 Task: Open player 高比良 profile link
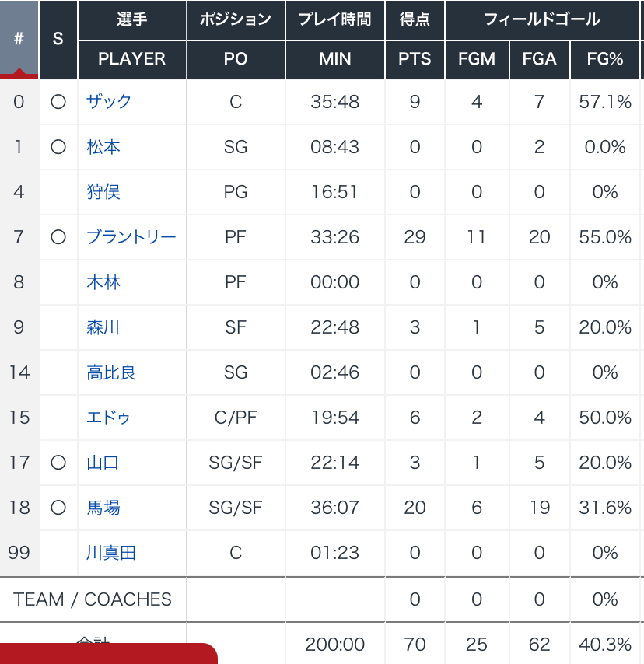111,372
